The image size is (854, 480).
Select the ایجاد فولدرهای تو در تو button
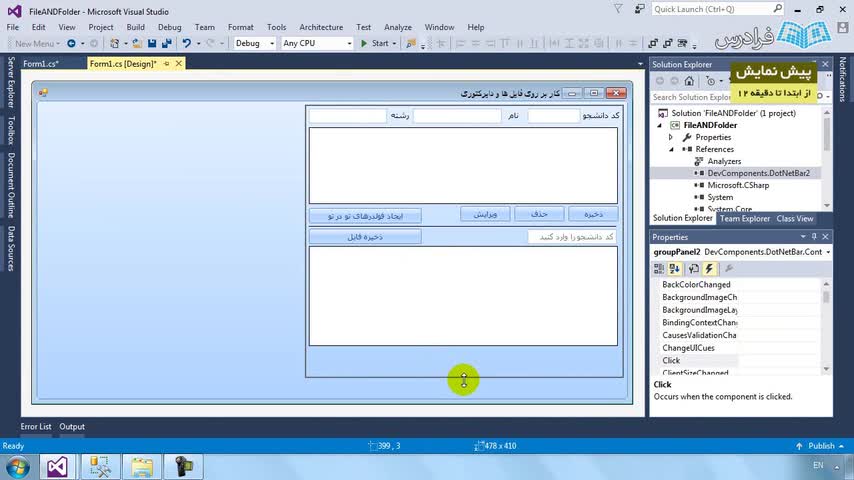pos(365,216)
